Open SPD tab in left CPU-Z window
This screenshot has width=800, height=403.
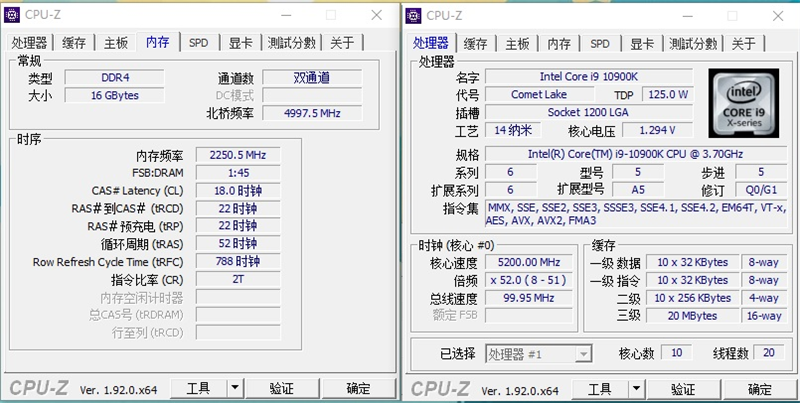click(x=198, y=43)
